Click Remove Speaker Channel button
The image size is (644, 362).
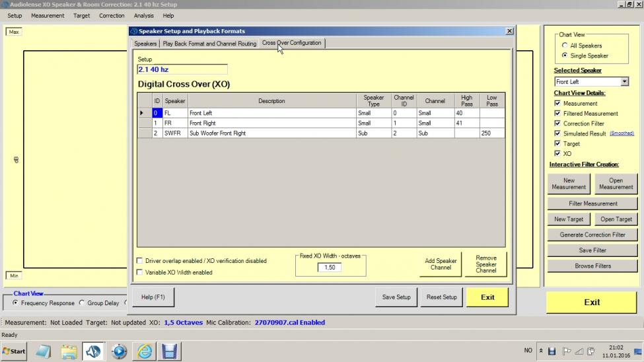[486, 264]
